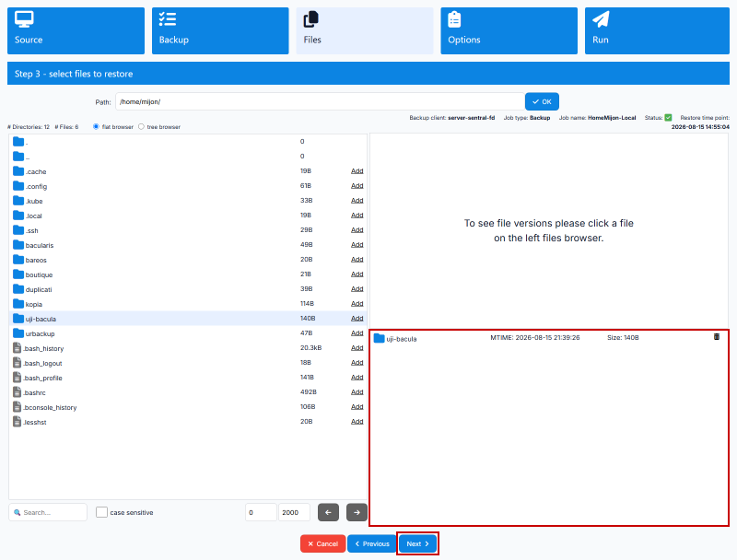
Task: Remove uji-bacula with the trash icon
Action: tap(717, 337)
